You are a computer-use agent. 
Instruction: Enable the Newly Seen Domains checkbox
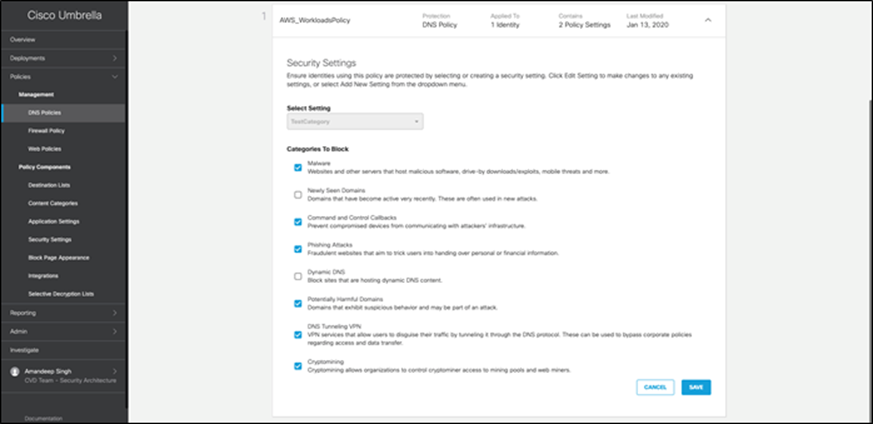coord(298,195)
